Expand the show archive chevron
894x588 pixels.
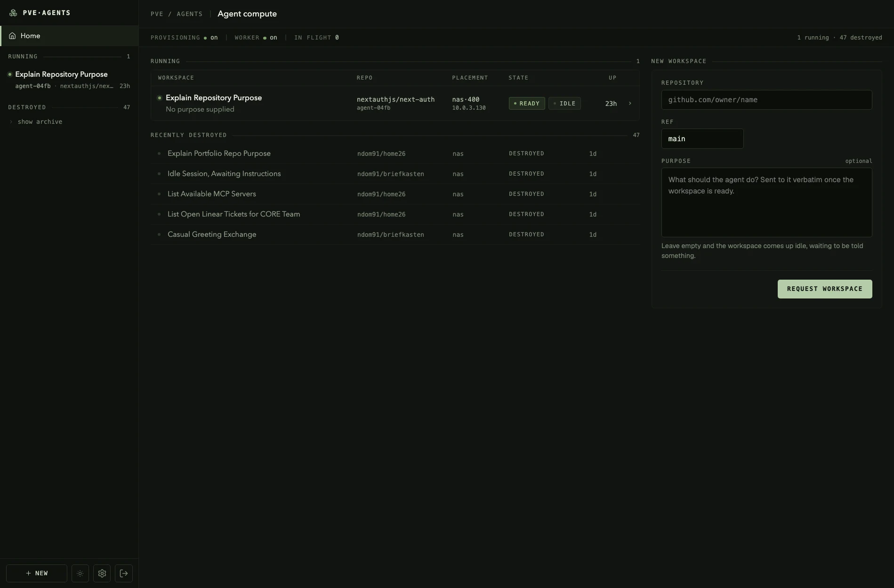click(11, 122)
